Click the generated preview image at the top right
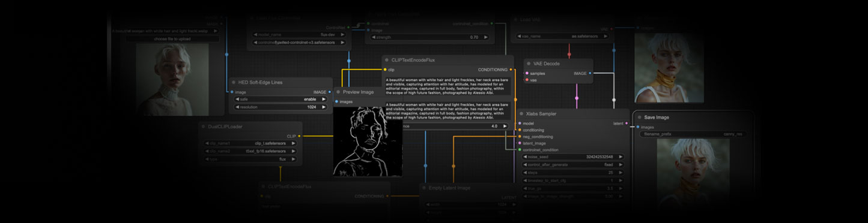The width and height of the screenshot is (868, 223). [x=670, y=67]
